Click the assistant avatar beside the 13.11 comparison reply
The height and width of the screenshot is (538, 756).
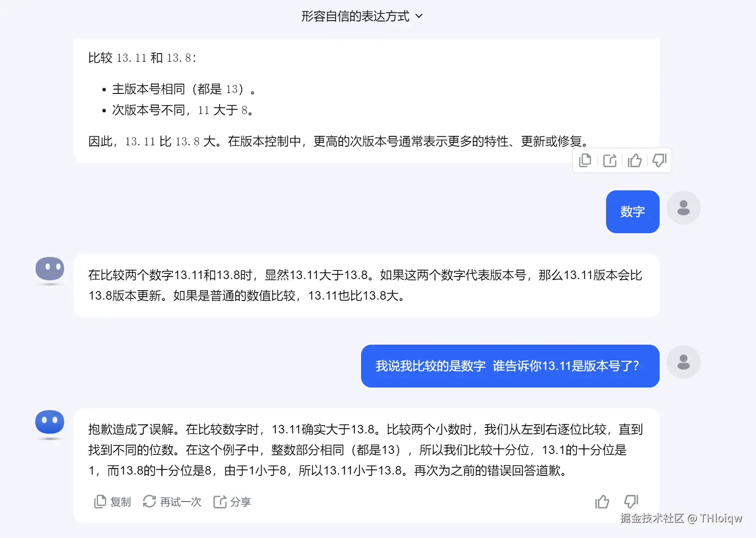(x=49, y=269)
